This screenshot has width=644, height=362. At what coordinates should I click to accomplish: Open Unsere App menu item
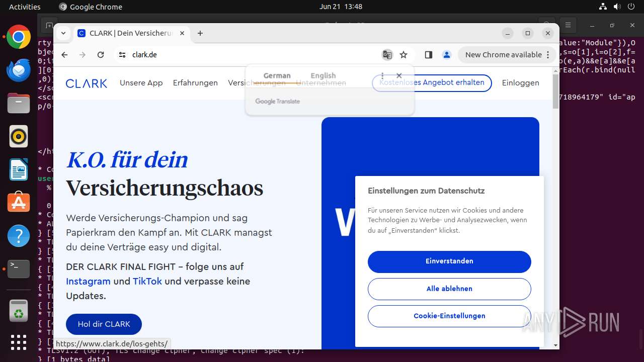click(x=141, y=83)
